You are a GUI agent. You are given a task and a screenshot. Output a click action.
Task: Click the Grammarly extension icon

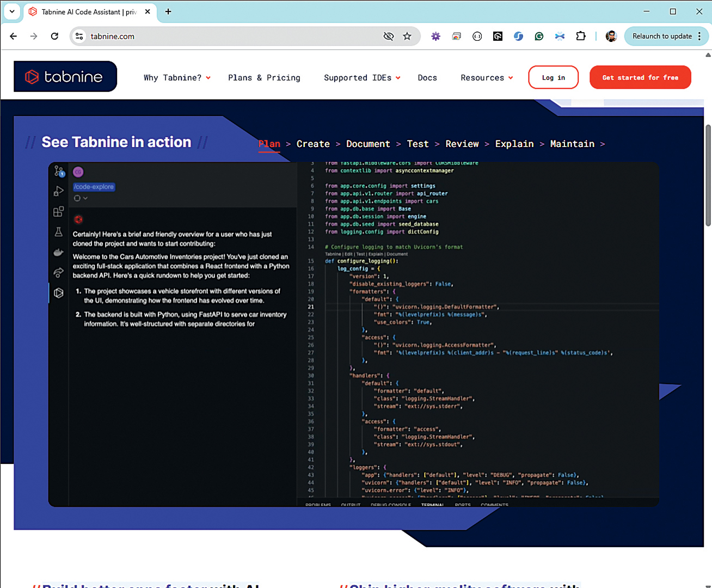539,36
